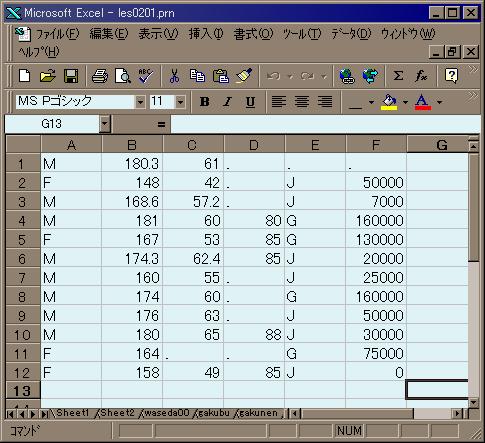Switch to the Sheet2 tab
This screenshot has width=485, height=443.
pos(117,413)
